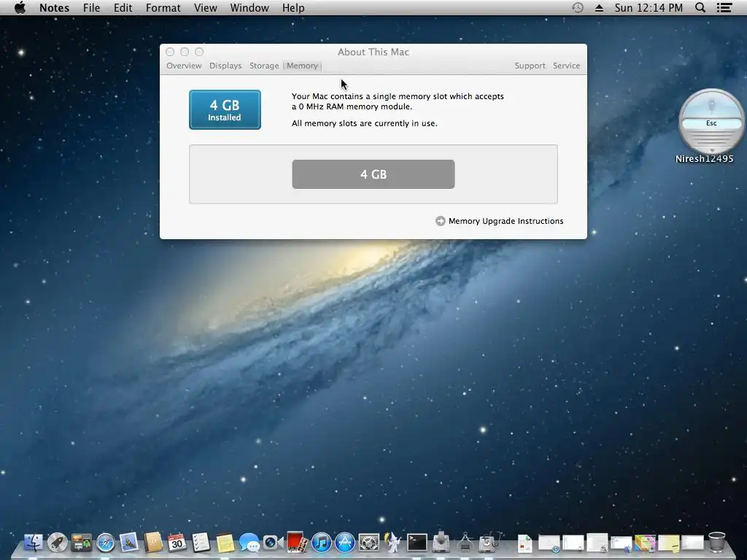Open Contacts address book in Dock
The image size is (747, 560).
(x=153, y=542)
